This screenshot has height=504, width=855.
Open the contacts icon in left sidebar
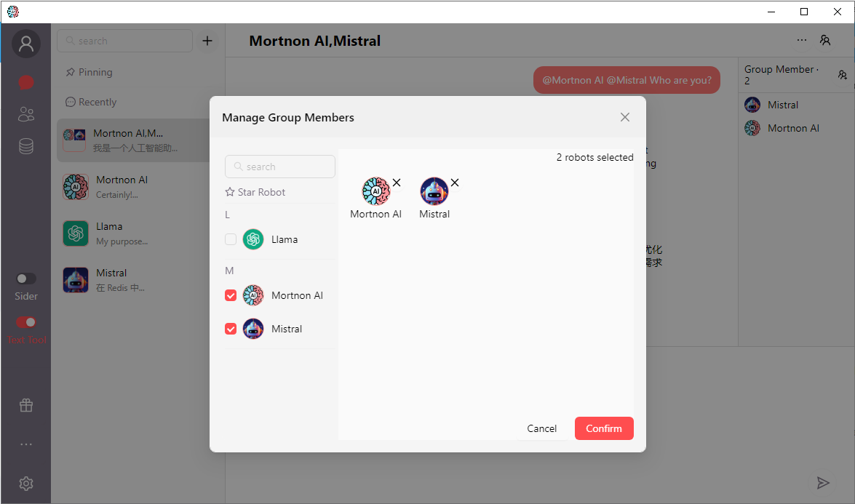pyautogui.click(x=26, y=114)
